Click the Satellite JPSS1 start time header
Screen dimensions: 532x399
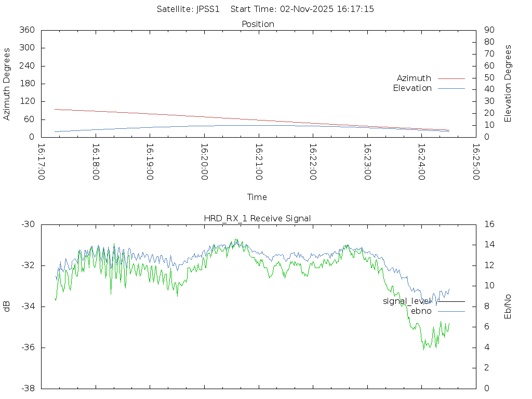click(265, 9)
